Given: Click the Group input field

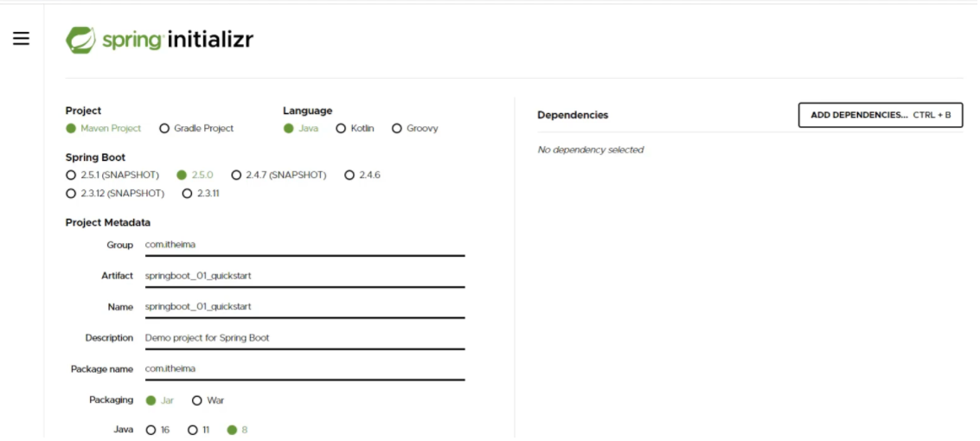Looking at the screenshot, I should pyautogui.click(x=303, y=245).
